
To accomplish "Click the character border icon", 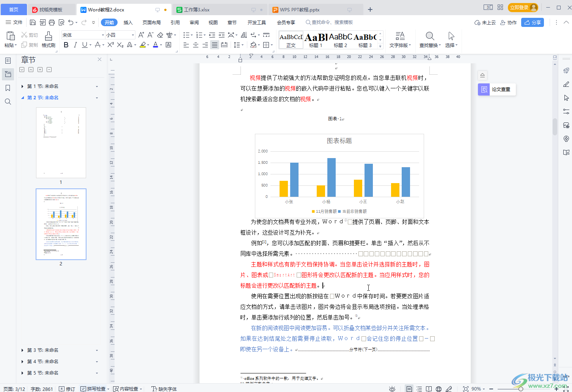I will [x=169, y=45].
